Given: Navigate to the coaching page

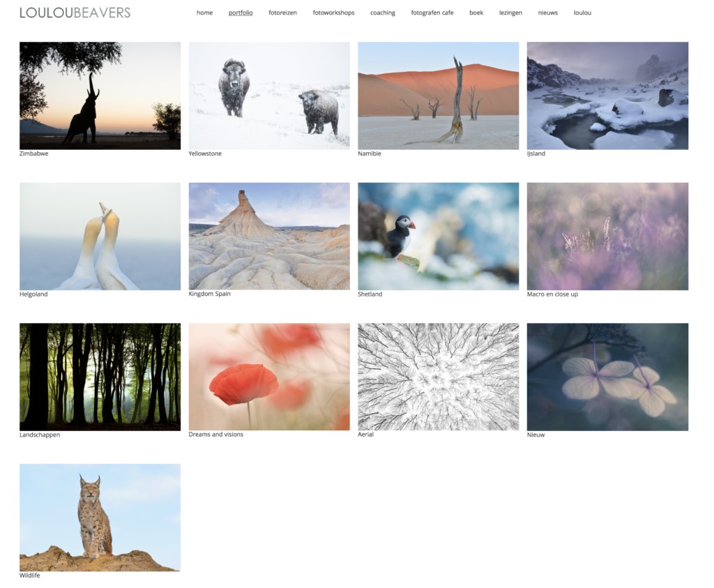Looking at the screenshot, I should [x=382, y=13].
